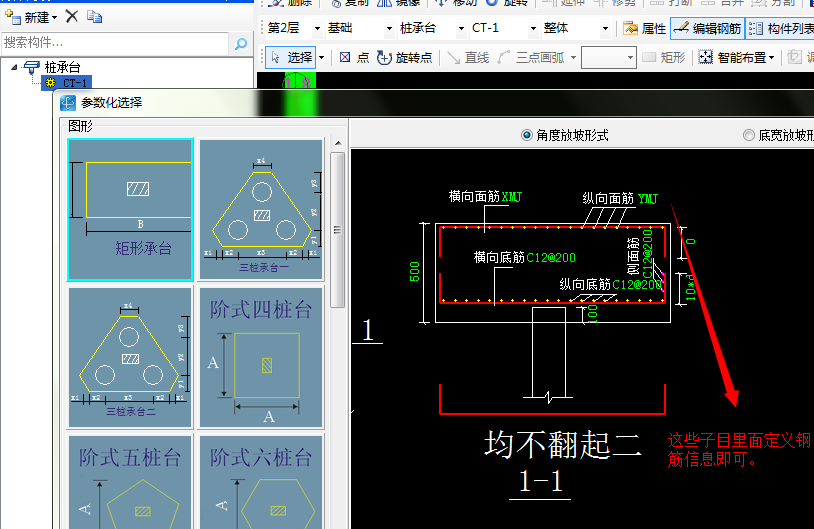Click the 横向面筋 XMJ value

tap(511, 197)
